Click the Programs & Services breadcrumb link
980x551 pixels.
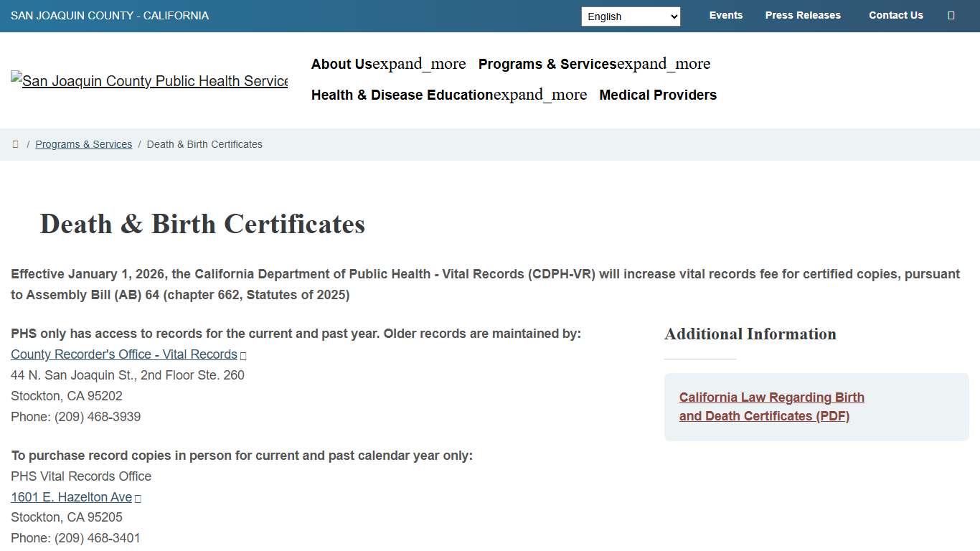(x=83, y=144)
